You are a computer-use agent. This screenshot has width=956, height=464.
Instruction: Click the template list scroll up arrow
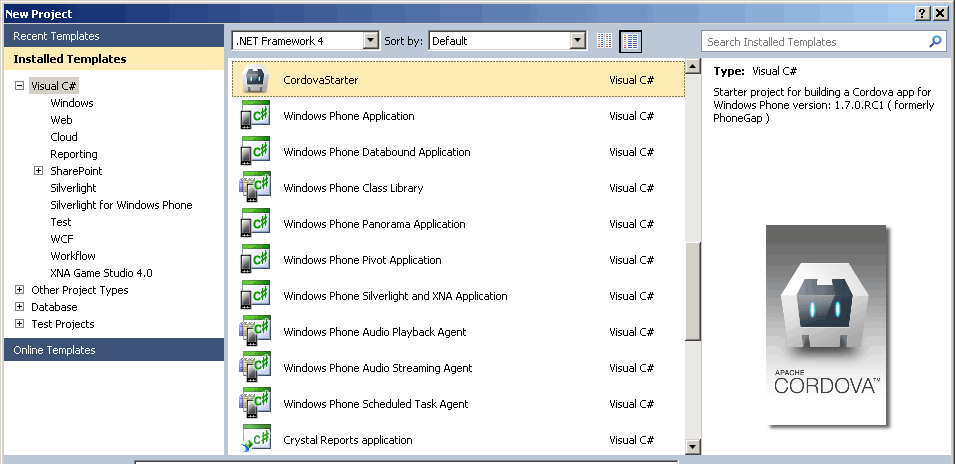(693, 66)
